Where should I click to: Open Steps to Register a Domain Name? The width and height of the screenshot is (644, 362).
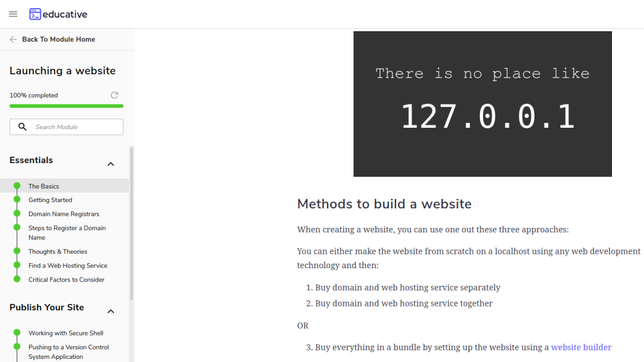pyautogui.click(x=67, y=233)
